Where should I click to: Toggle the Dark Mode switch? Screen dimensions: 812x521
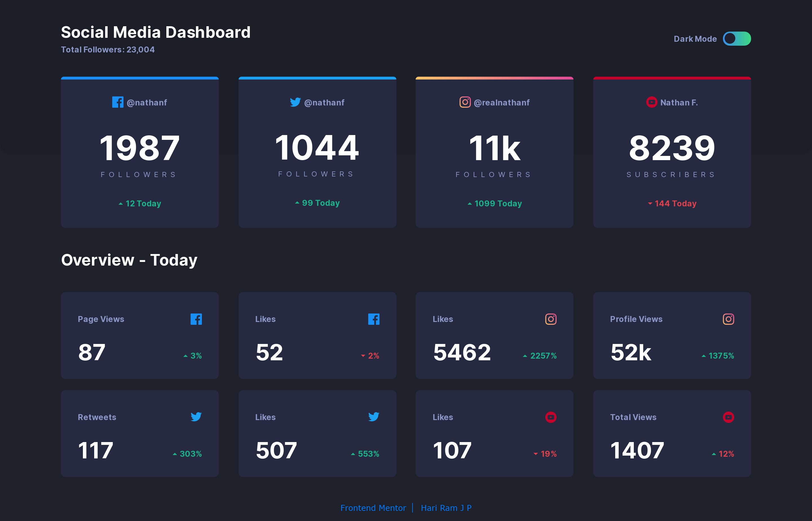[x=738, y=39]
